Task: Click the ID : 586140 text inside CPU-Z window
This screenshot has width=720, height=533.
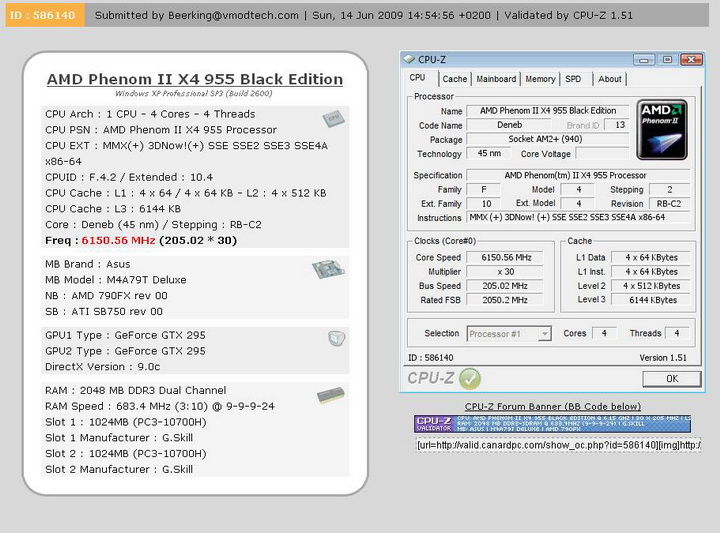Action: click(x=431, y=358)
